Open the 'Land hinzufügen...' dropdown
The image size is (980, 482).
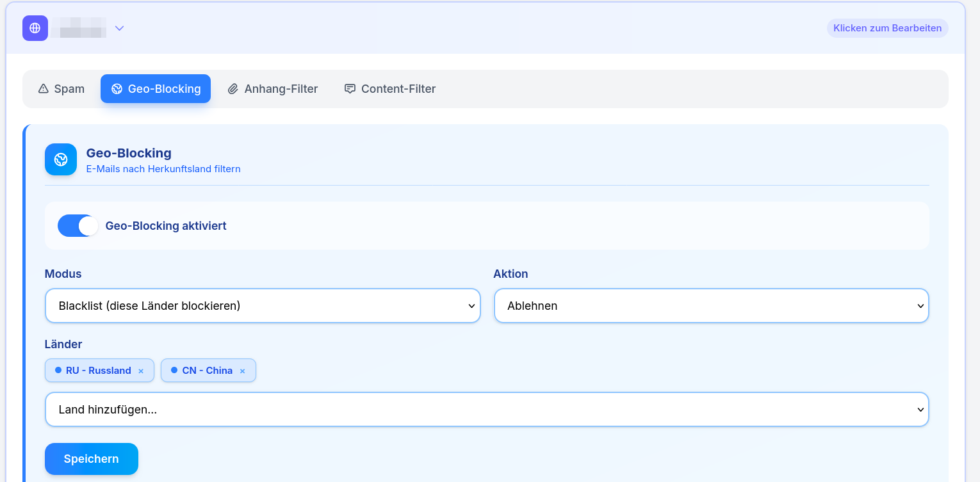(487, 410)
